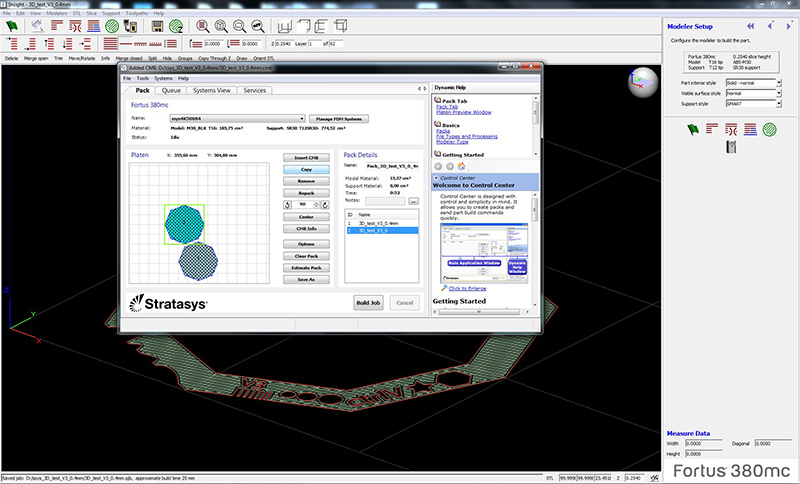The width and height of the screenshot is (800, 484).
Task: Click the zoom previous arrow magnifier icon
Action: [258, 26]
